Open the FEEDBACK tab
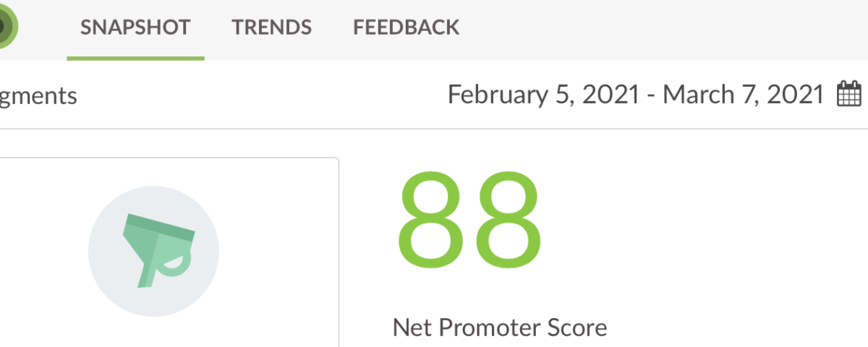This screenshot has height=347, width=868. [406, 27]
